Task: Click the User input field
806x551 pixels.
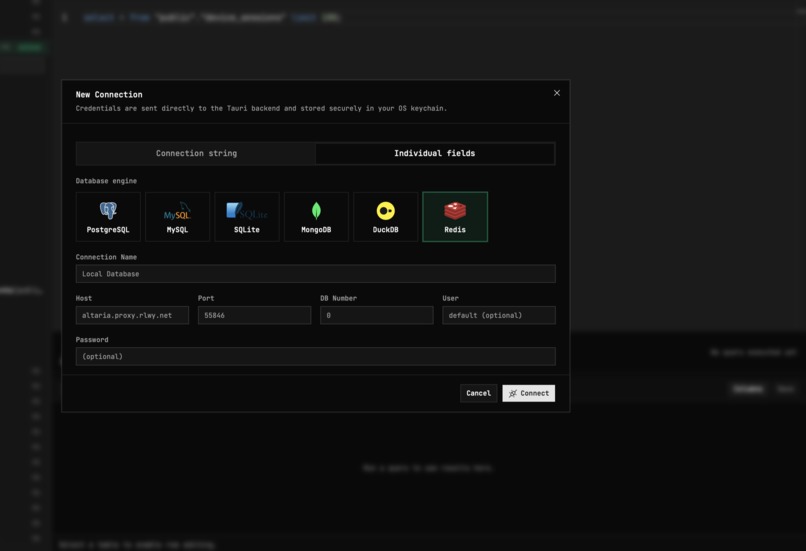Action: 499,315
